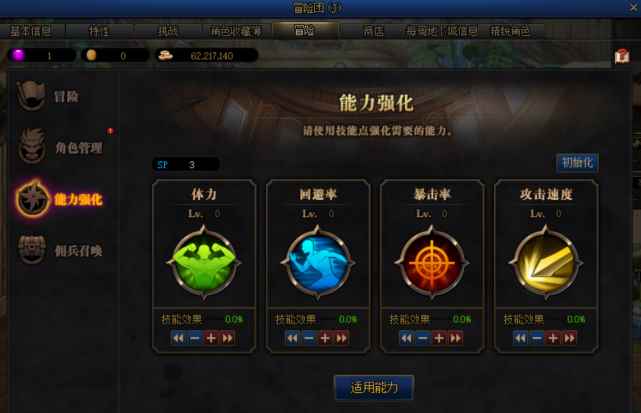Screen dimensions: 641x413
Task: Maximize 体力 with double right arrow
Action: 227,338
